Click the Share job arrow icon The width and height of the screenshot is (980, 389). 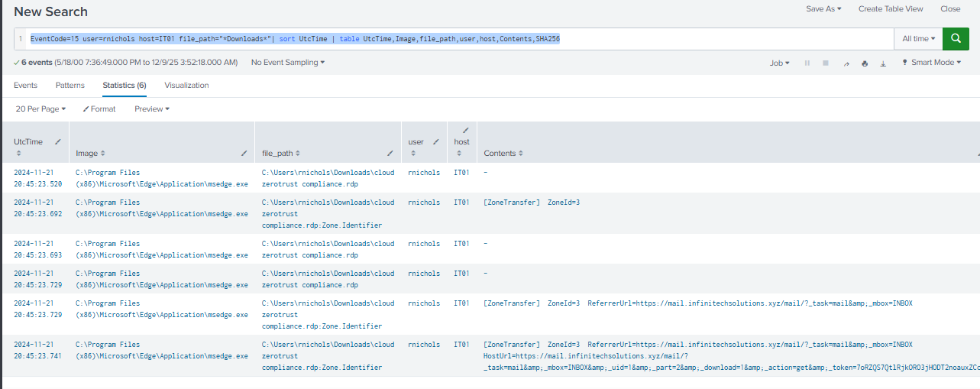point(846,63)
